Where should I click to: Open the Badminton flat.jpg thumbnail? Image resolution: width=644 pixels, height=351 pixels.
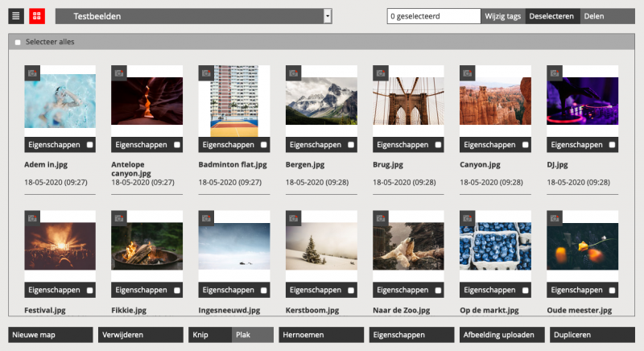click(229, 101)
